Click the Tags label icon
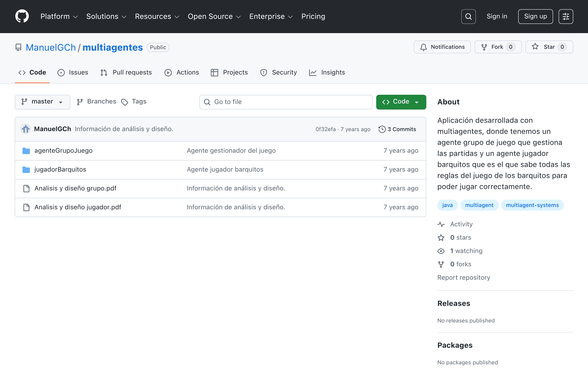 [x=125, y=102]
